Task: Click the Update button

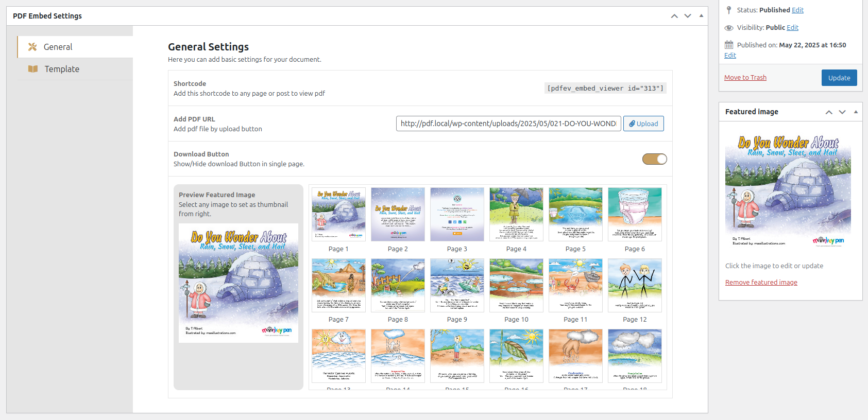Action: tap(839, 78)
